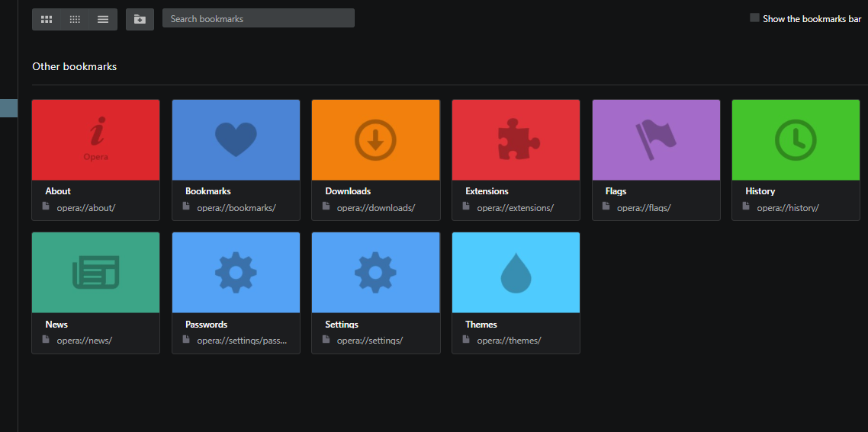Switch to list view layout

(103, 19)
